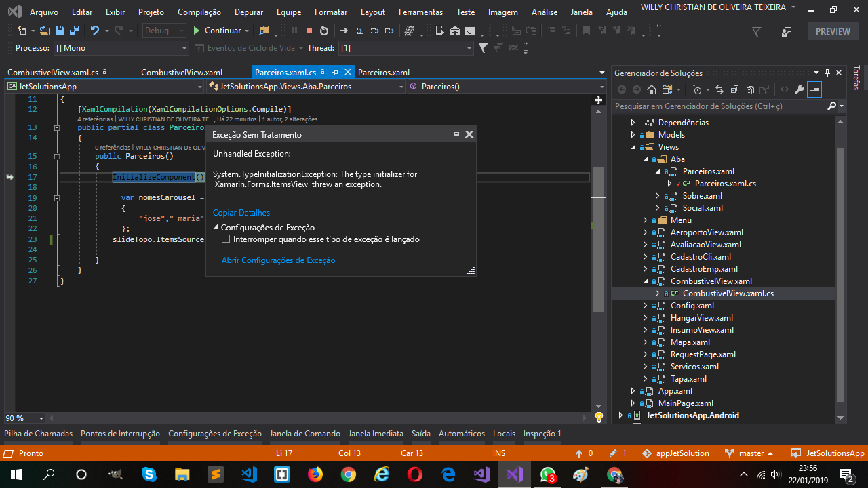Click the thread filter funnel icon
868x488 pixels.
[x=483, y=48]
